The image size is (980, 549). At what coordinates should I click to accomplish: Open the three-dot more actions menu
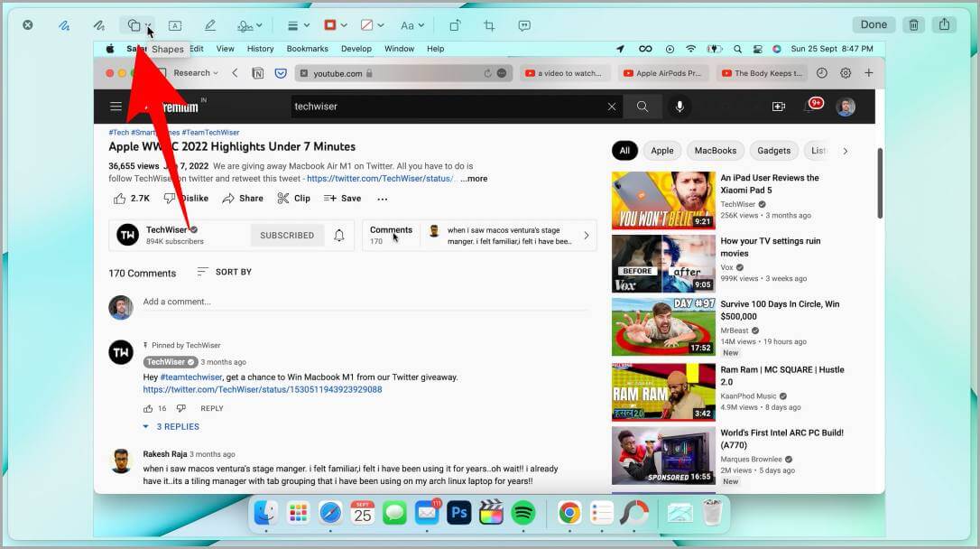(x=383, y=199)
